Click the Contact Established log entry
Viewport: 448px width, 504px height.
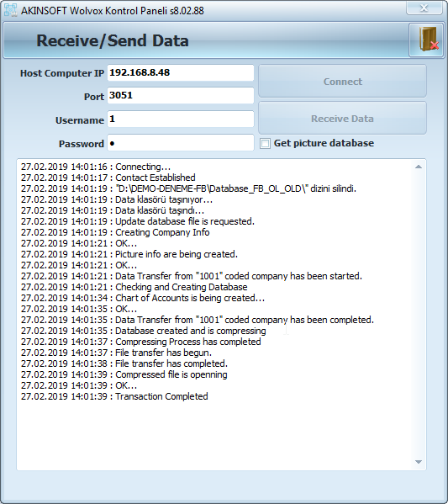tap(108, 178)
